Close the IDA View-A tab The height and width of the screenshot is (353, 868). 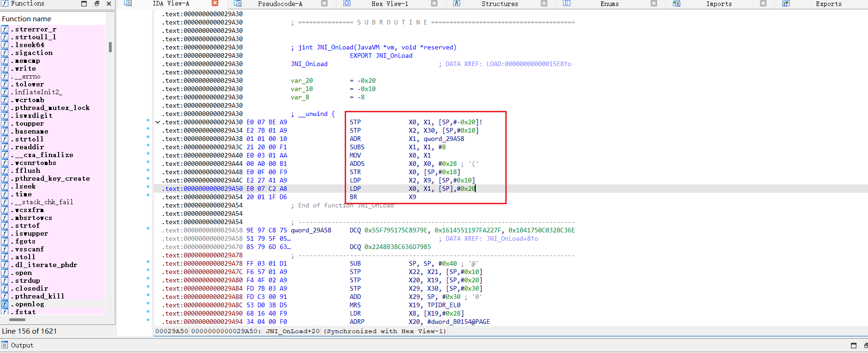click(215, 3)
